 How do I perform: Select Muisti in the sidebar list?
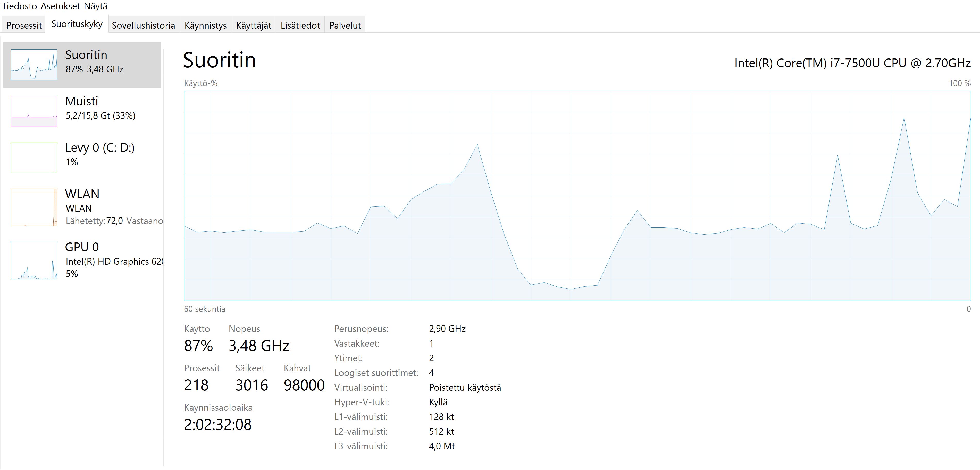(x=100, y=108)
